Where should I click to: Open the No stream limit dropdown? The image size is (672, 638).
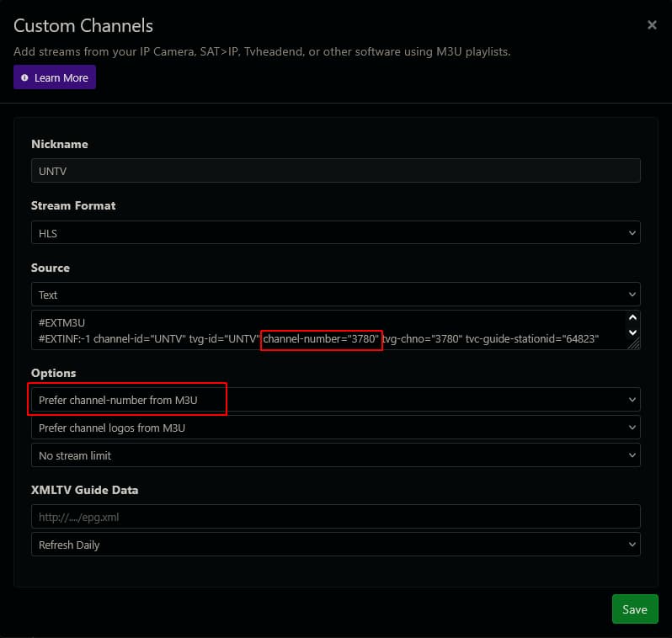[x=335, y=455]
